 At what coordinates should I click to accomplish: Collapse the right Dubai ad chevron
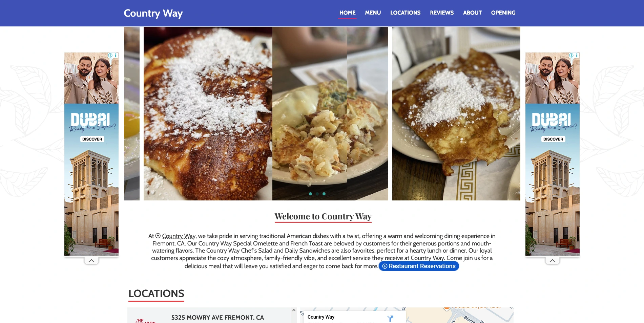tap(553, 261)
